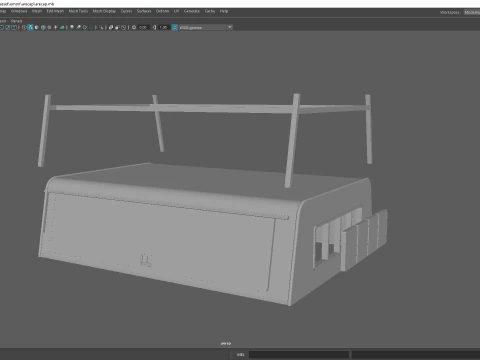Toggle screen space ambient occlusion
The height and width of the screenshot is (360, 480).
[72, 27]
